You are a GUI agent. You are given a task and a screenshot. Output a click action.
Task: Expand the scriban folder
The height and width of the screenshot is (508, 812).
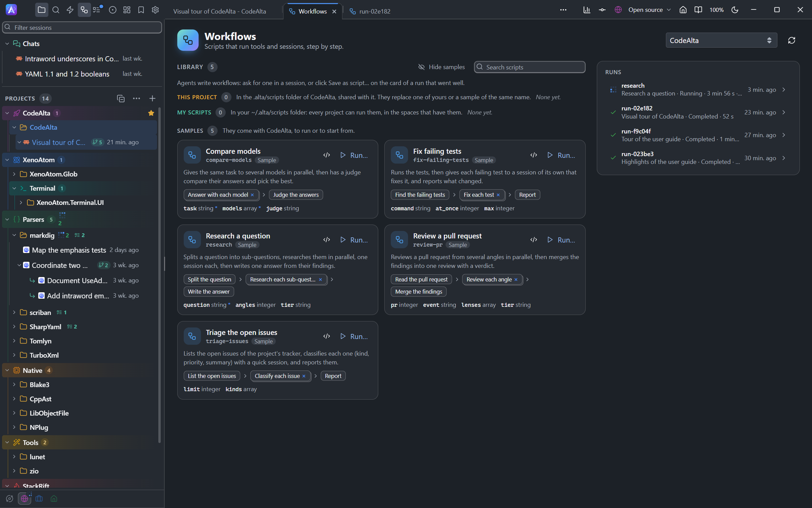pos(14,312)
